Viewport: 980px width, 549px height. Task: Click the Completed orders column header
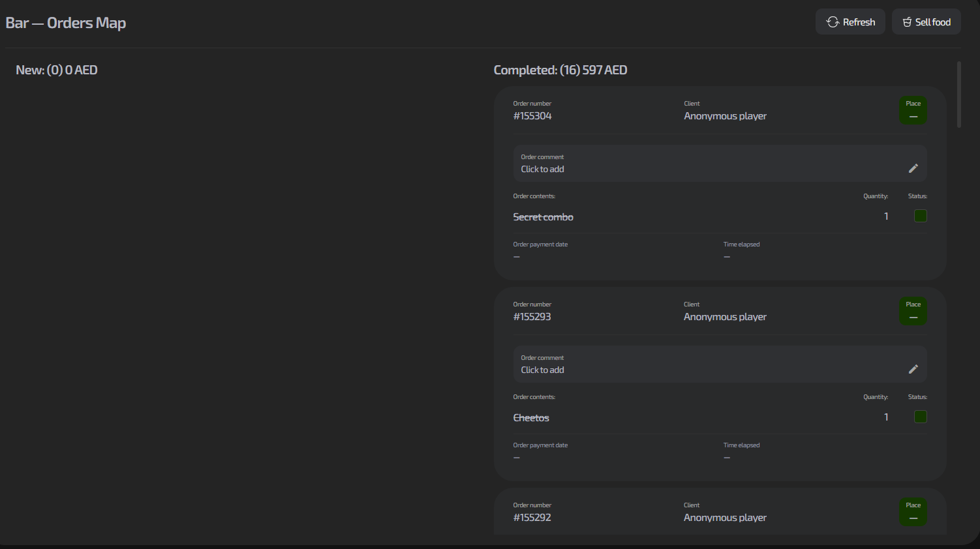click(x=560, y=70)
